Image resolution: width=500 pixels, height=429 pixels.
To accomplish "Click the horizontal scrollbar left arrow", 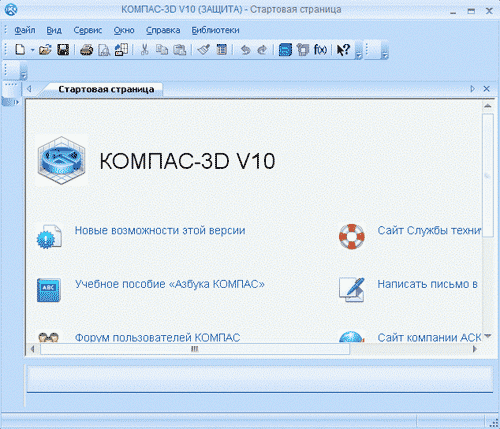I will 32,349.
